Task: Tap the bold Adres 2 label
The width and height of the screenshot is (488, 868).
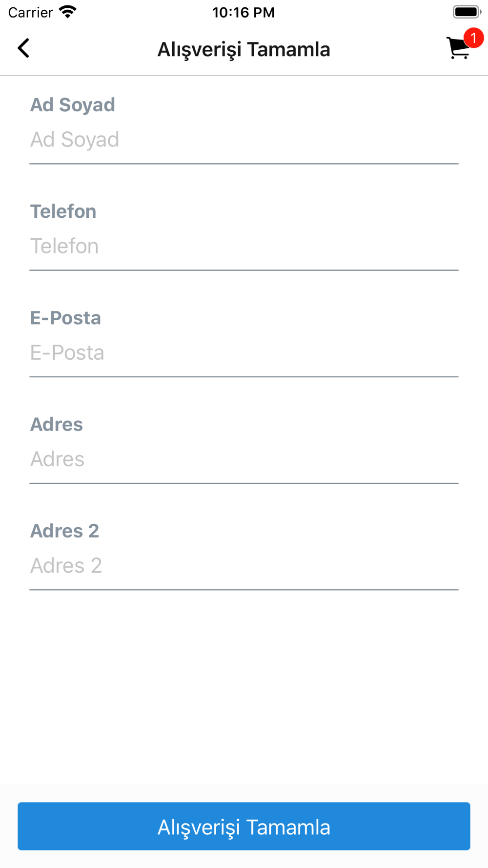Action: 65,531
